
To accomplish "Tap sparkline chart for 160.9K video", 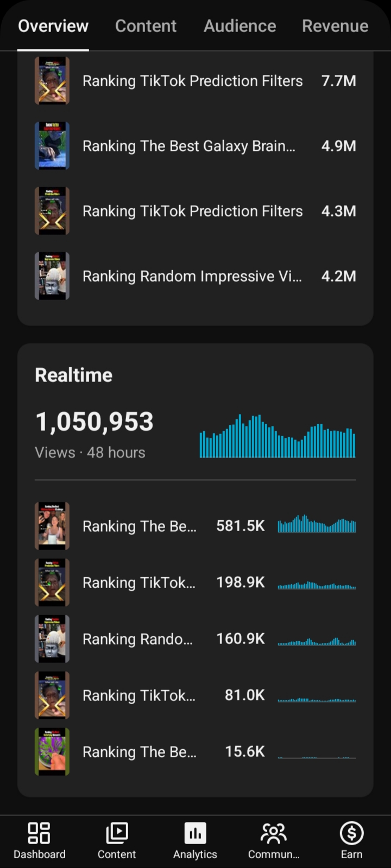I will (317, 640).
